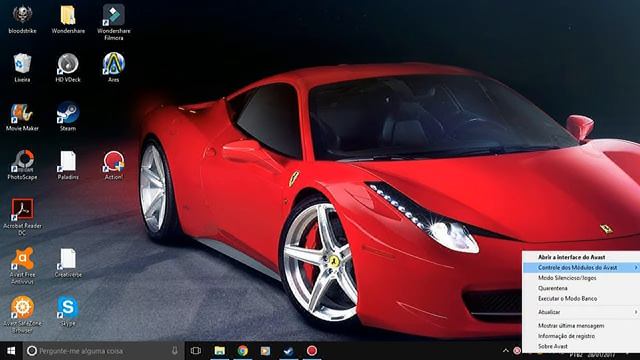This screenshot has width=640, height=360.
Task: Click the Avast tray icon
Action: [x=517, y=351]
